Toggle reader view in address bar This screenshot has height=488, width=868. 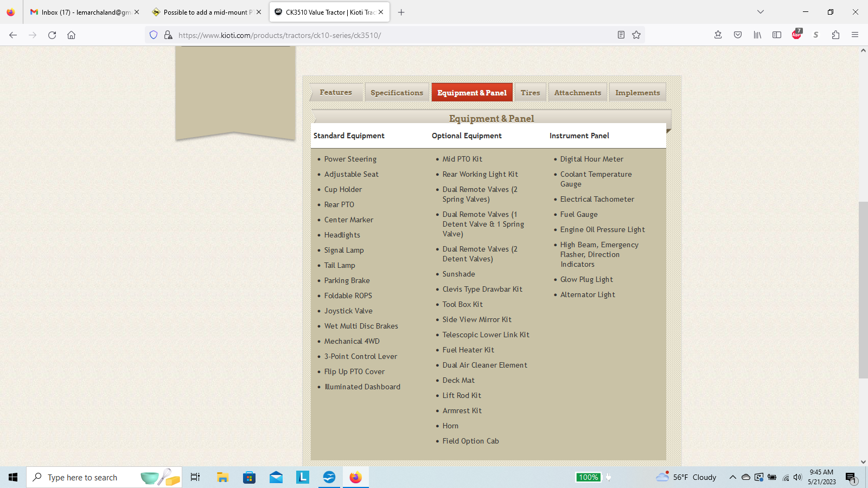tap(621, 35)
